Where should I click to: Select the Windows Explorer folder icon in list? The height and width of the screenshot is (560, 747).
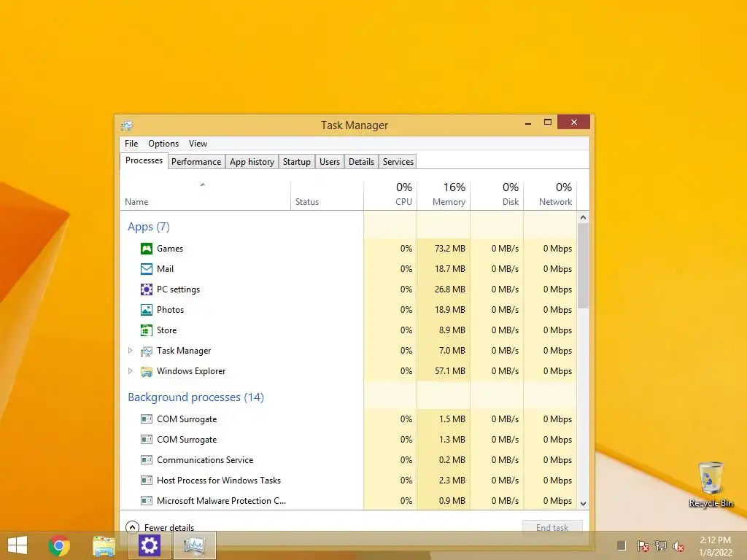coord(146,371)
